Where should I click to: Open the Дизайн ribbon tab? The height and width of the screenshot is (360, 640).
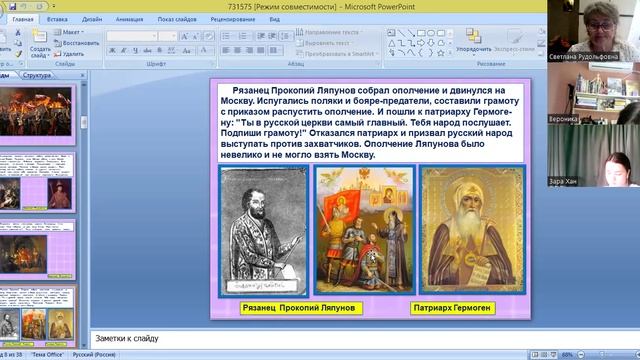[x=92, y=19]
